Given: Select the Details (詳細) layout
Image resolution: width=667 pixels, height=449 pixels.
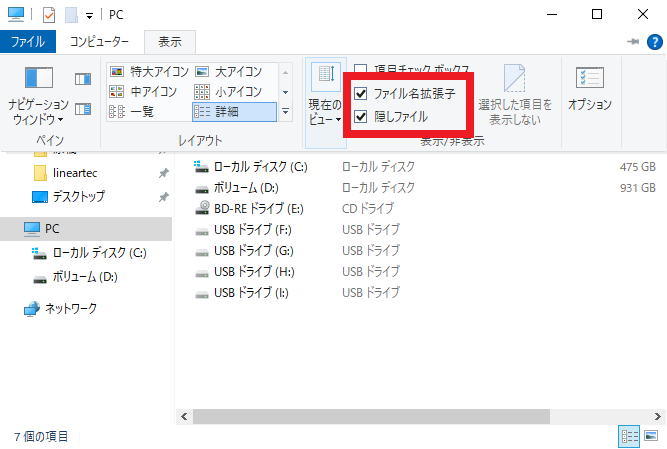Looking at the screenshot, I should tap(229, 111).
